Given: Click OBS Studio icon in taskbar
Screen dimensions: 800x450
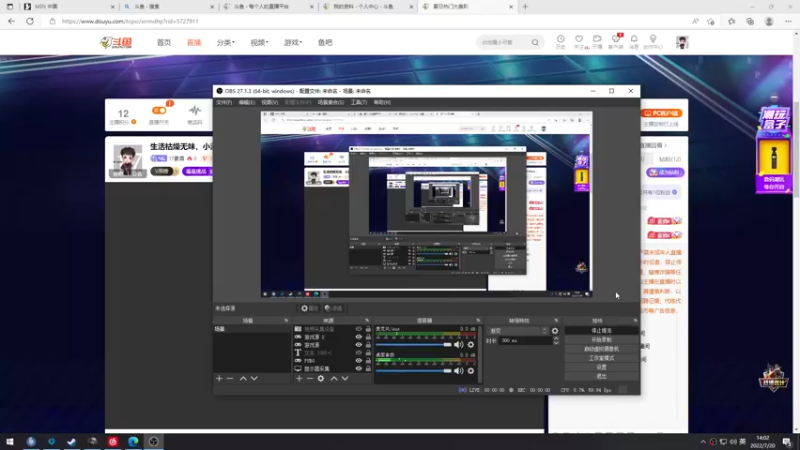Looking at the screenshot, I should coord(154,441).
